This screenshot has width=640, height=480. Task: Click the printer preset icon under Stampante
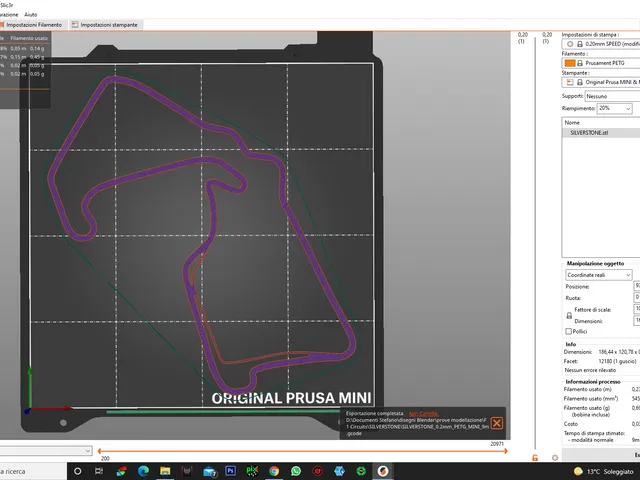click(x=570, y=82)
